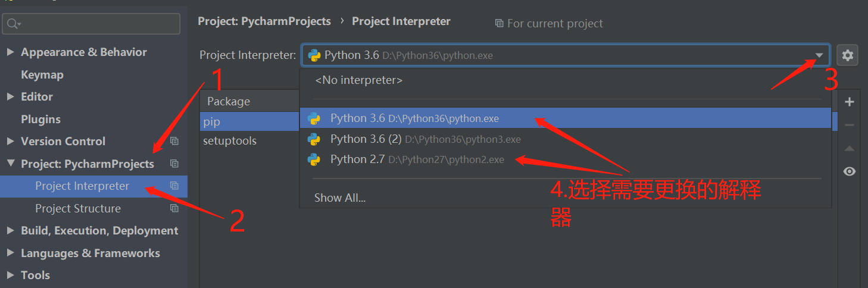Click the search magnifier icon in settings
868x288 pixels.
[x=13, y=24]
